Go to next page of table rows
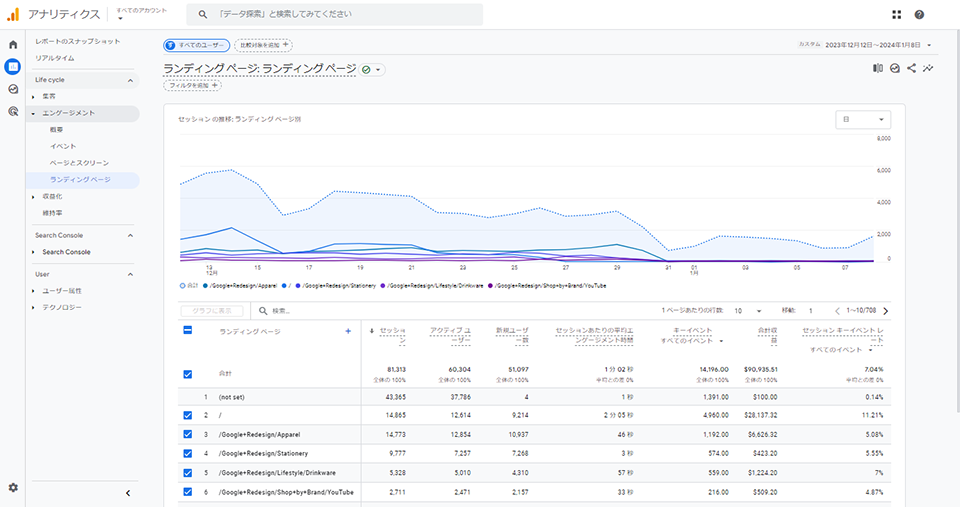Image resolution: width=960 pixels, height=507 pixels. pyautogui.click(x=885, y=311)
